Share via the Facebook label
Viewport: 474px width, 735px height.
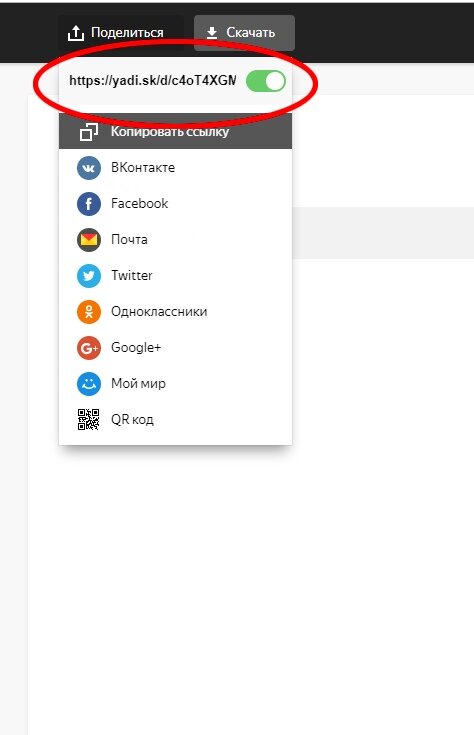click(x=139, y=203)
